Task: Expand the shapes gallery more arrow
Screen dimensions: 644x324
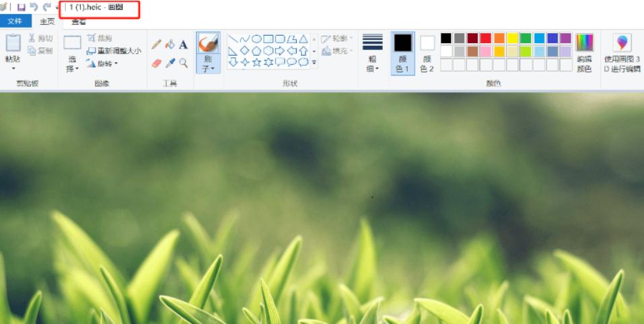Action: 314,63
